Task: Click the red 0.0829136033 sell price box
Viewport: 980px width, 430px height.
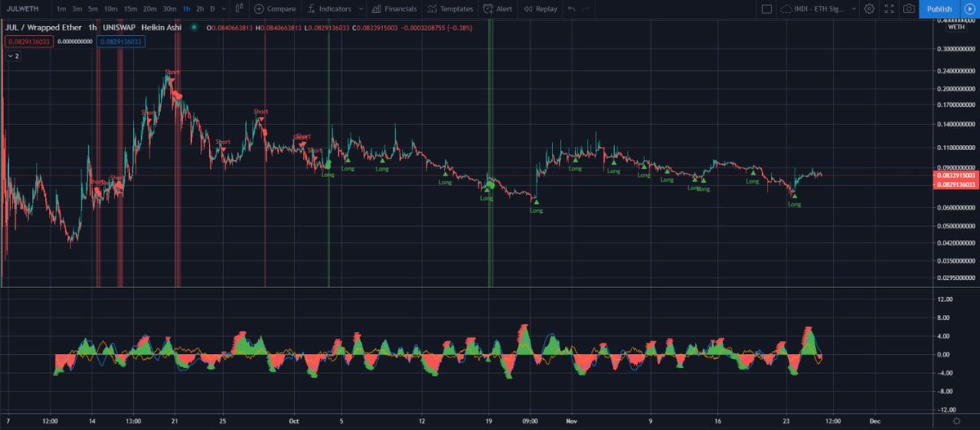Action: 29,42
